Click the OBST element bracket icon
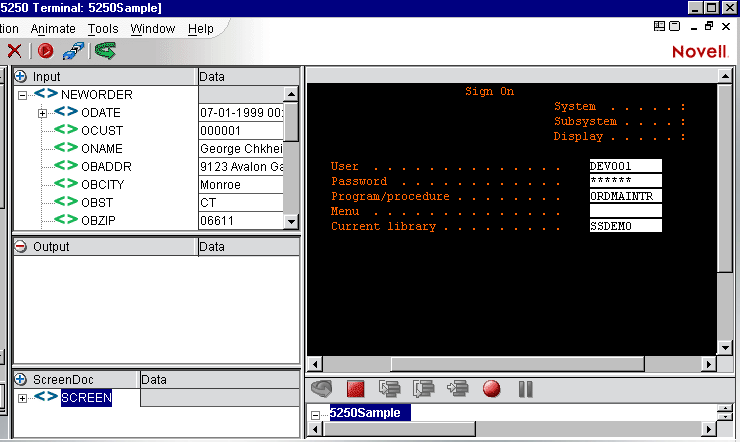The height and width of the screenshot is (443, 740). [x=66, y=201]
